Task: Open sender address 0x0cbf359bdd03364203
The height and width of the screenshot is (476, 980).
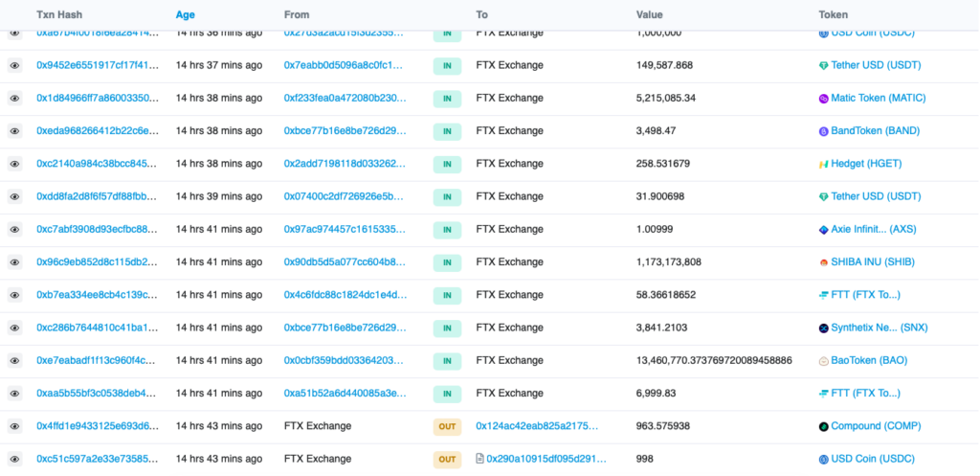Action: [x=345, y=360]
